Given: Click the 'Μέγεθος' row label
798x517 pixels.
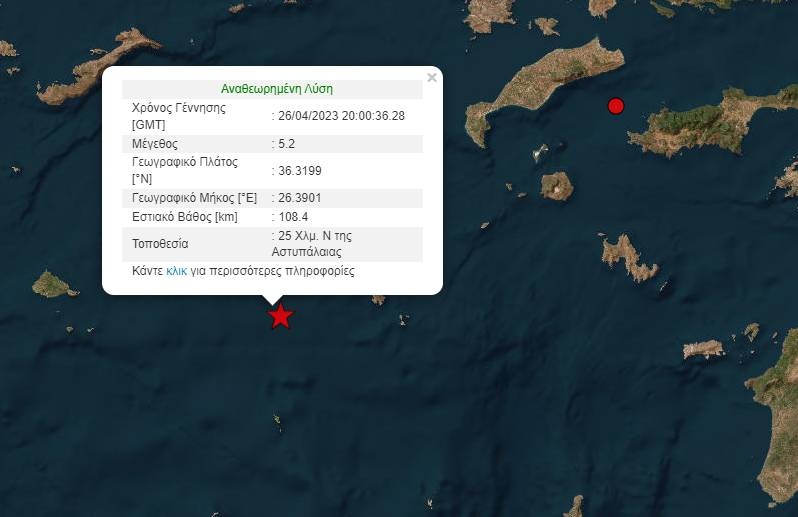Looking at the screenshot, I should pos(155,144).
